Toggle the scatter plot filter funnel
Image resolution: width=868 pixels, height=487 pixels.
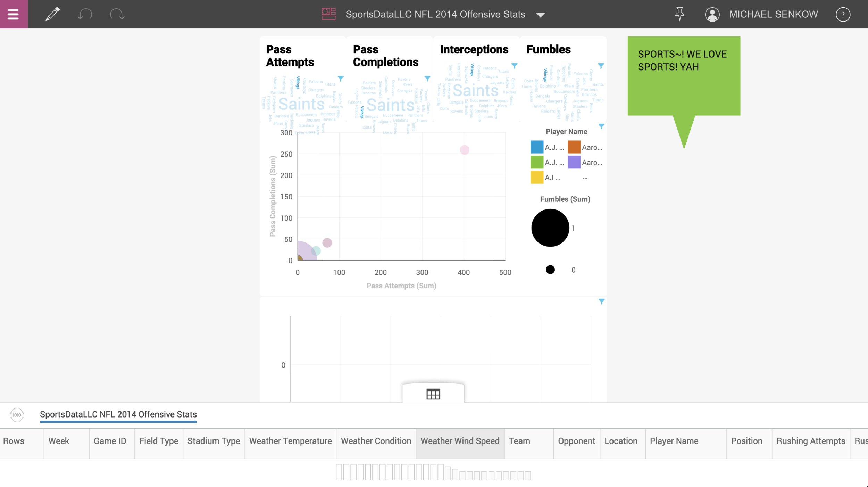click(x=601, y=302)
